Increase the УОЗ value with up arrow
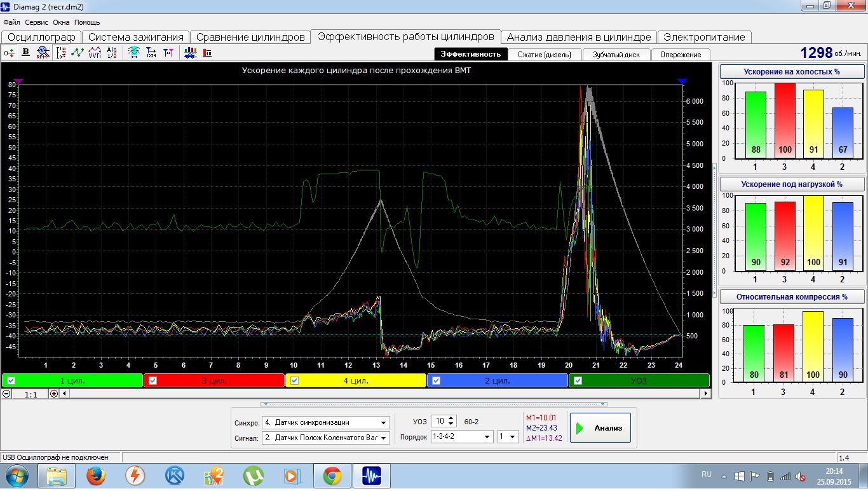 coord(451,418)
